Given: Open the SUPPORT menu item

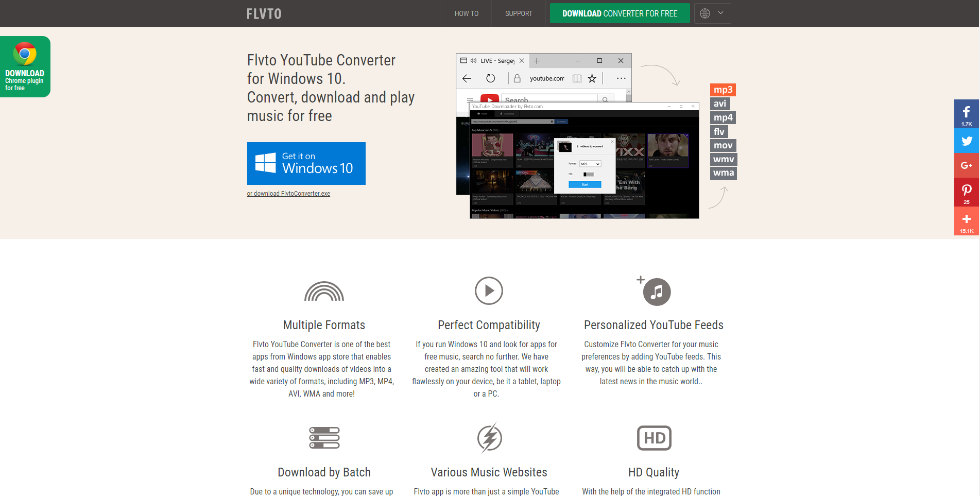Looking at the screenshot, I should (519, 13).
